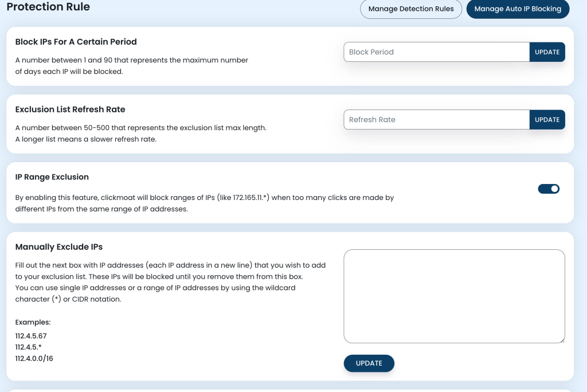The width and height of the screenshot is (587, 392).
Task: Click the text area resize grip icon
Action: [x=562, y=340]
